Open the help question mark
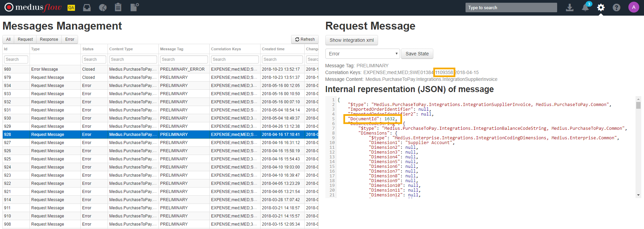Viewport: 644px width, 229px height. pyautogui.click(x=617, y=7)
